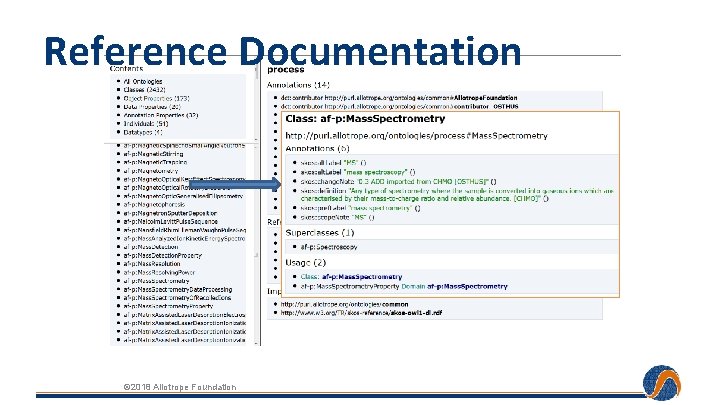
Task: Open the skos-owl1-dl.rdf import link
Action: tap(361, 313)
